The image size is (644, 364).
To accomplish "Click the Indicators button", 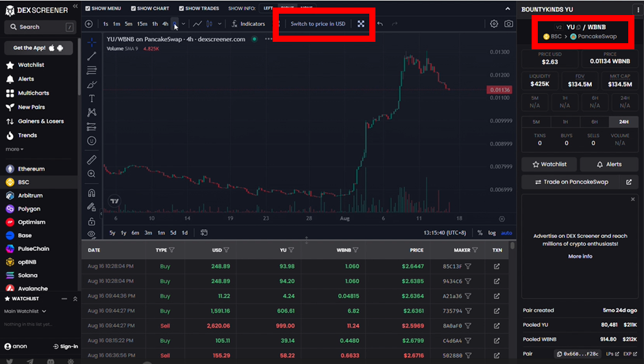I will [x=248, y=24].
